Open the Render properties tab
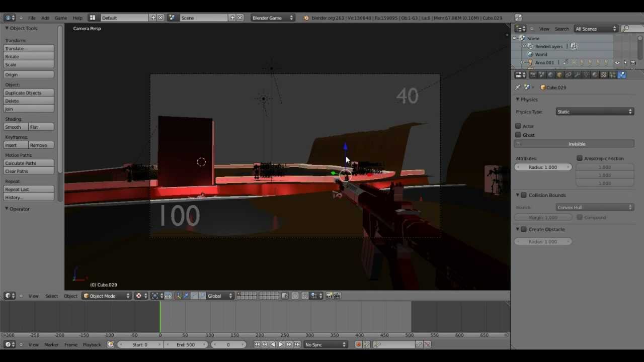The width and height of the screenshot is (644, 362). tap(533, 75)
